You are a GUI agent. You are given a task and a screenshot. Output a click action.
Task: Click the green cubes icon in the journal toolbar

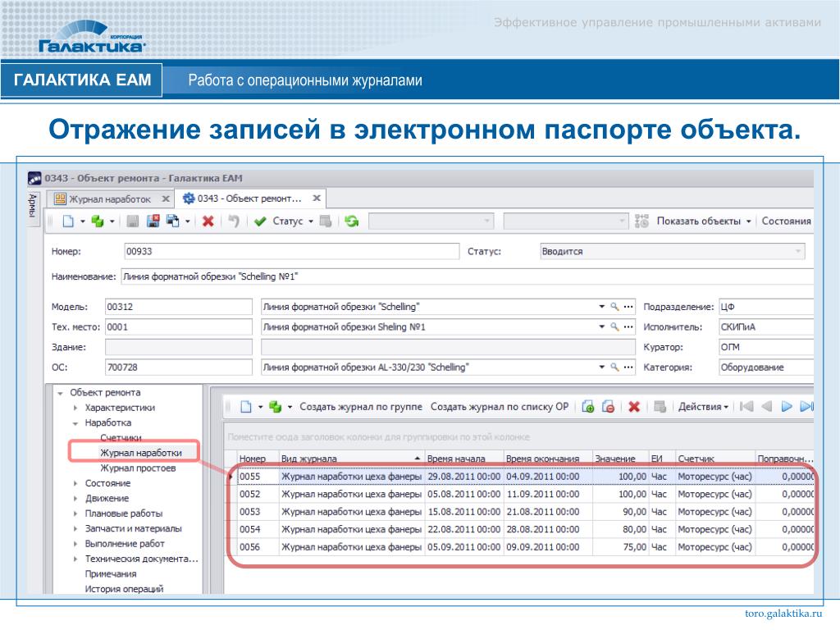(x=276, y=407)
